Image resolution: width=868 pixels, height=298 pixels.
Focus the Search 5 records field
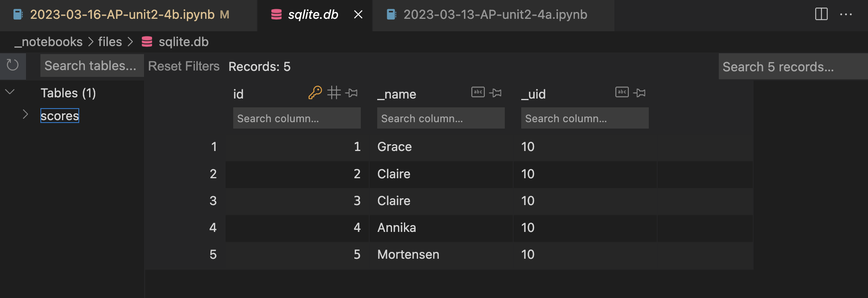pos(793,66)
